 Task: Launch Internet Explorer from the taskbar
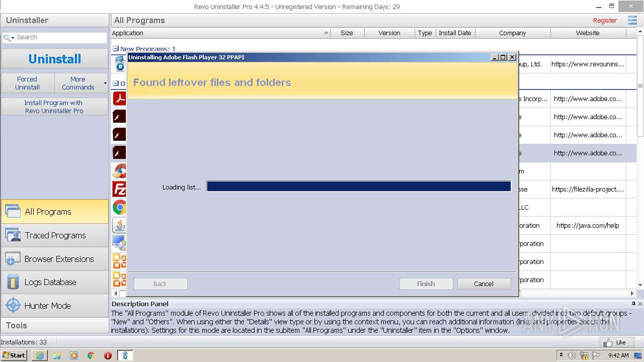click(x=40, y=355)
